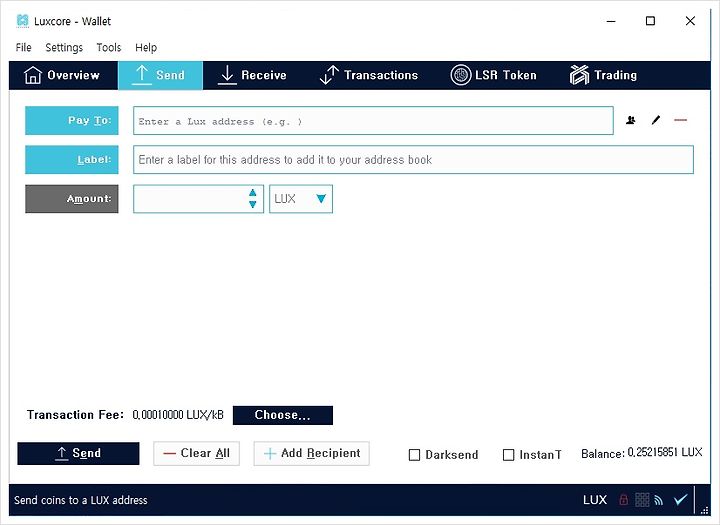Focus the Pay To address field
720x525 pixels.
point(373,121)
